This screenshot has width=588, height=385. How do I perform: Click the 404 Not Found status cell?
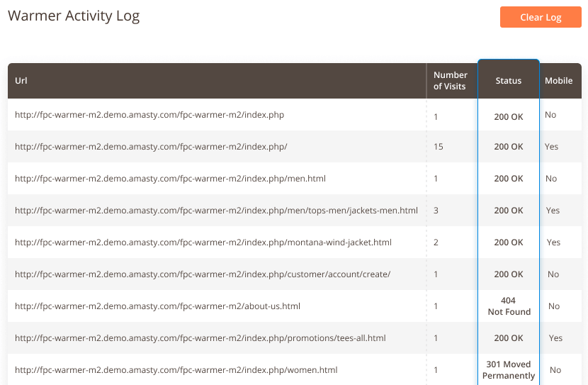click(x=509, y=306)
